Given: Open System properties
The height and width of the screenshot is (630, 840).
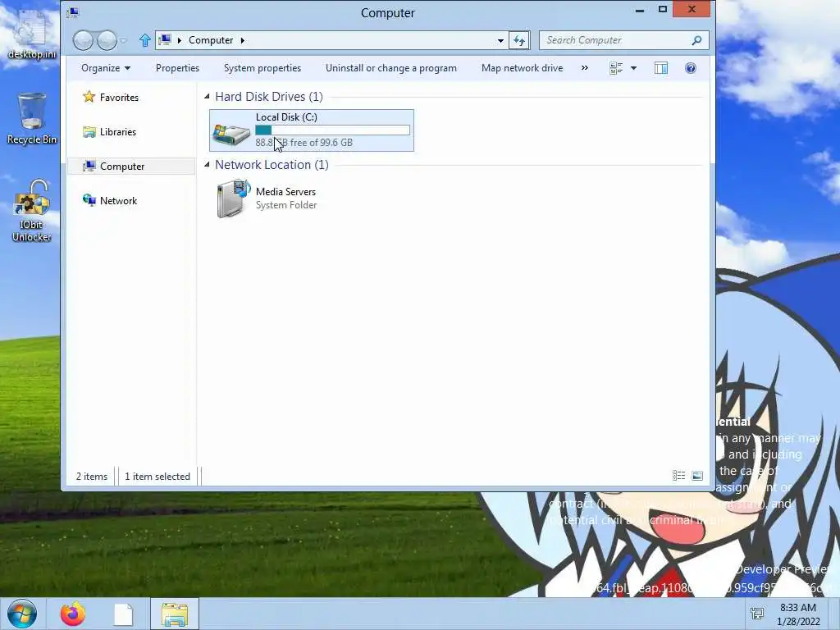Looking at the screenshot, I should (262, 68).
